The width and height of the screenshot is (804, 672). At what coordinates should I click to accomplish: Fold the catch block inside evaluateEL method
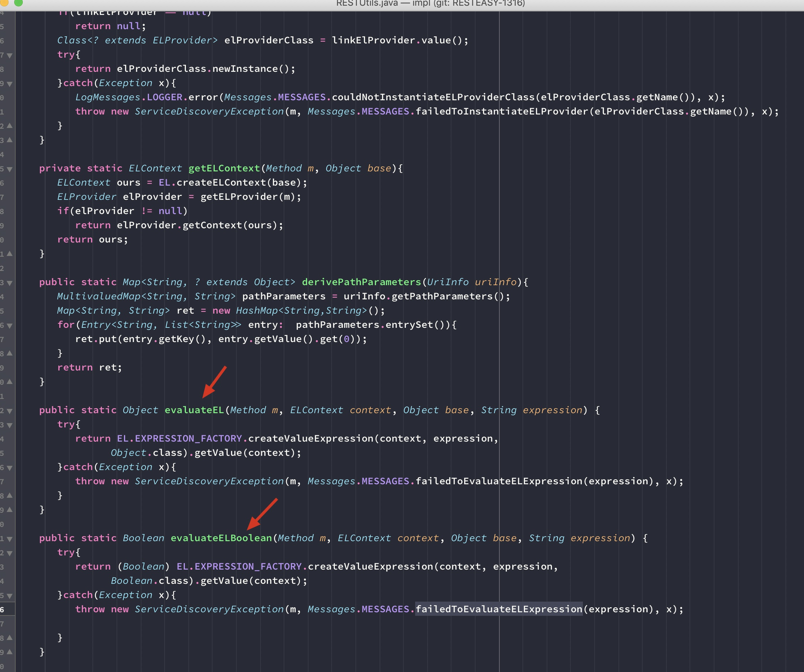click(10, 468)
